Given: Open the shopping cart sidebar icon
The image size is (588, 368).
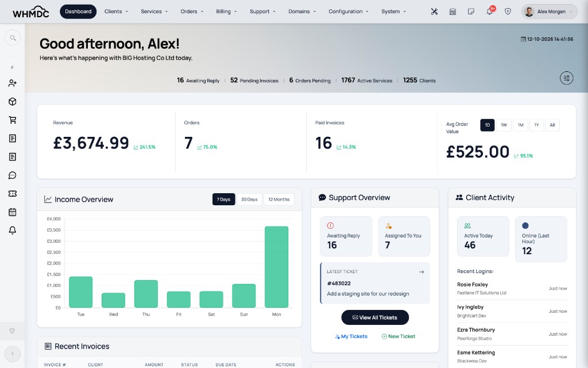Looking at the screenshot, I should 13,120.
